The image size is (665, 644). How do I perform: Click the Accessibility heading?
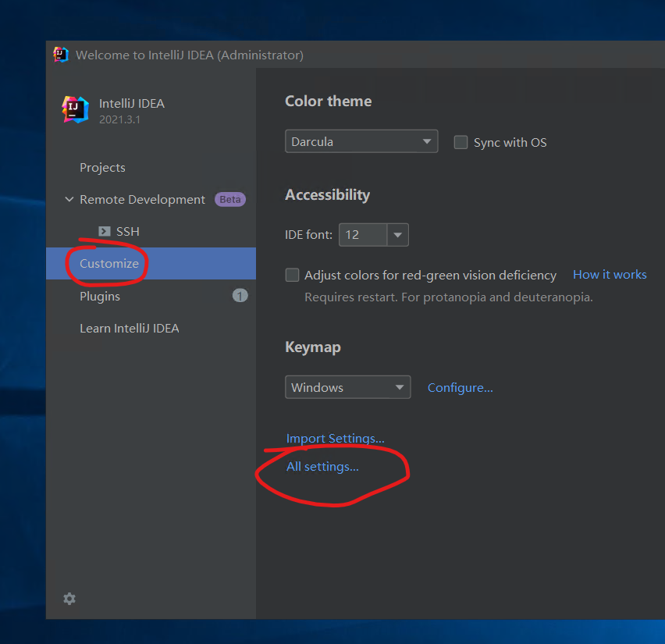click(x=327, y=194)
